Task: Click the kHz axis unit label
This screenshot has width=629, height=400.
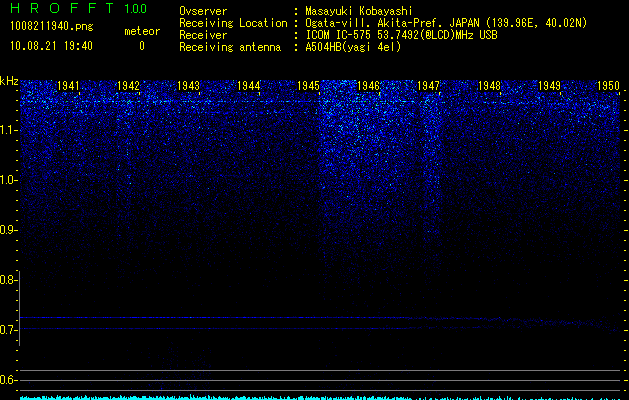Action: (9, 81)
